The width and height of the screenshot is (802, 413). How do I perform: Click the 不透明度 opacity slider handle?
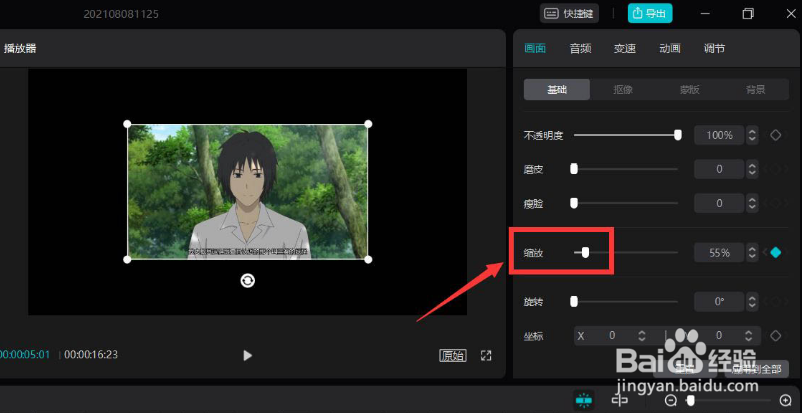point(678,135)
